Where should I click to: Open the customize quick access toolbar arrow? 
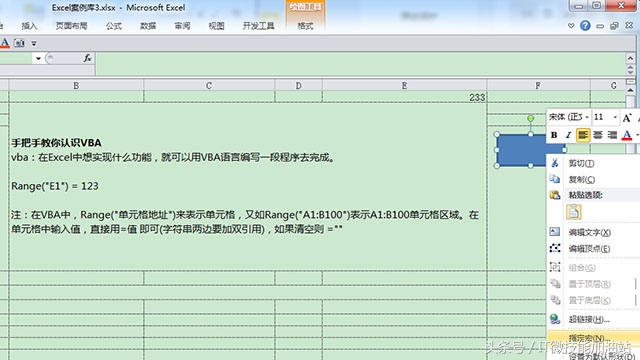(x=34, y=43)
